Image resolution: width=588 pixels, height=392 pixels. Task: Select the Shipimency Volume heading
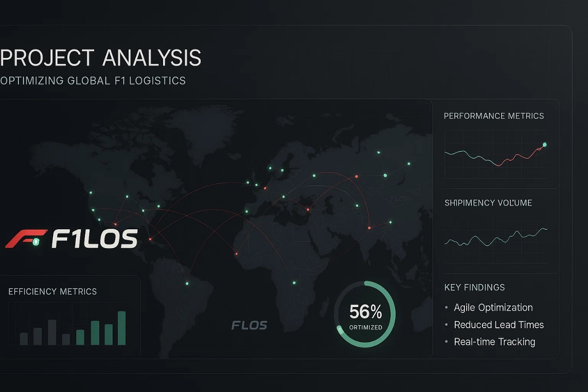click(x=488, y=203)
